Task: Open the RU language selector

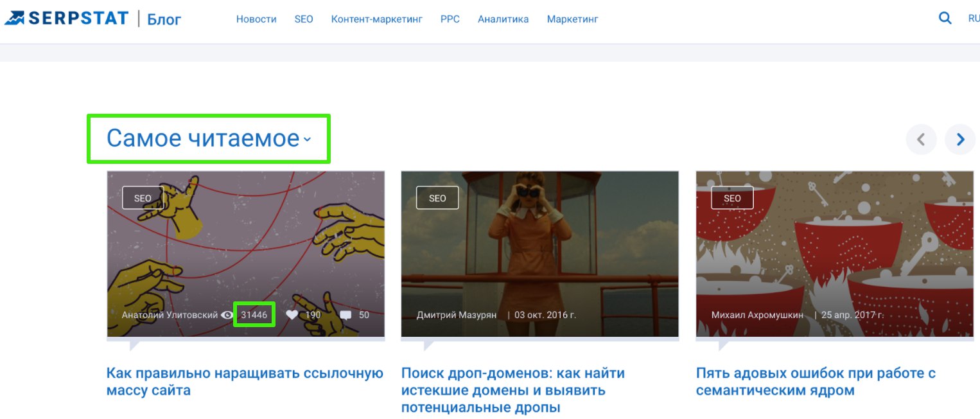Action: [974, 19]
